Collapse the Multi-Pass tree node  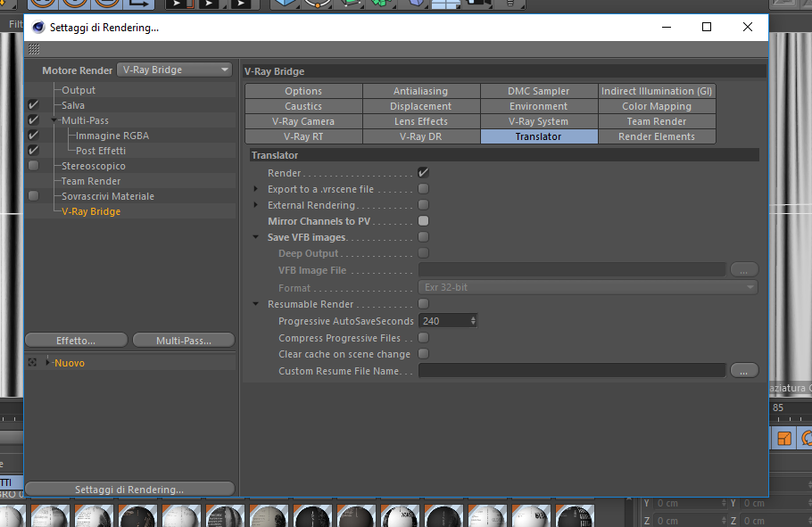(x=54, y=120)
